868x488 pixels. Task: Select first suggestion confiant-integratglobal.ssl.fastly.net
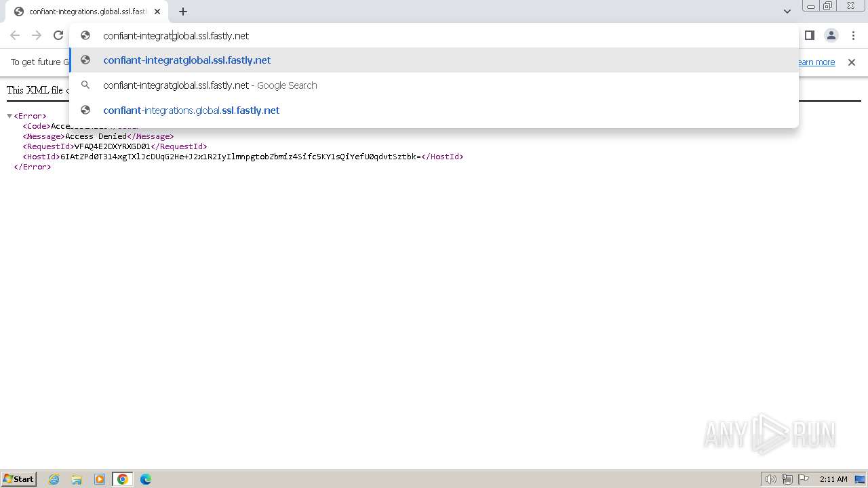434,60
